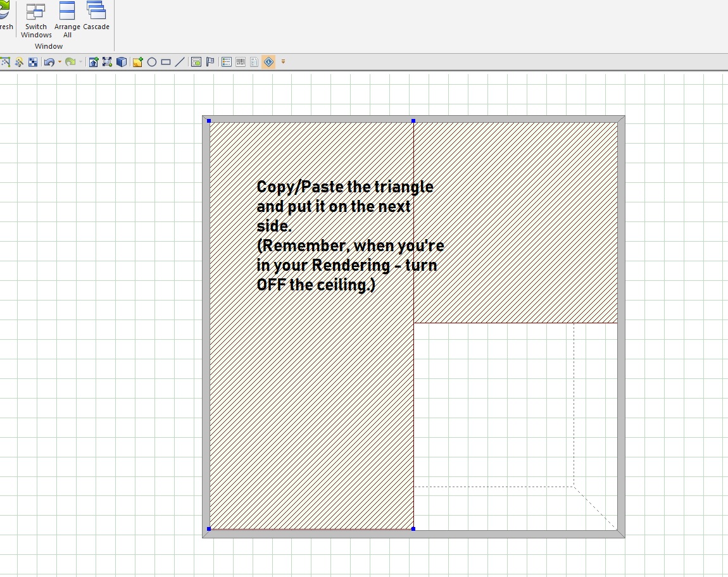This screenshot has width=728, height=577.
Task: Open the Undo history dropdown arrow
Action: point(60,62)
